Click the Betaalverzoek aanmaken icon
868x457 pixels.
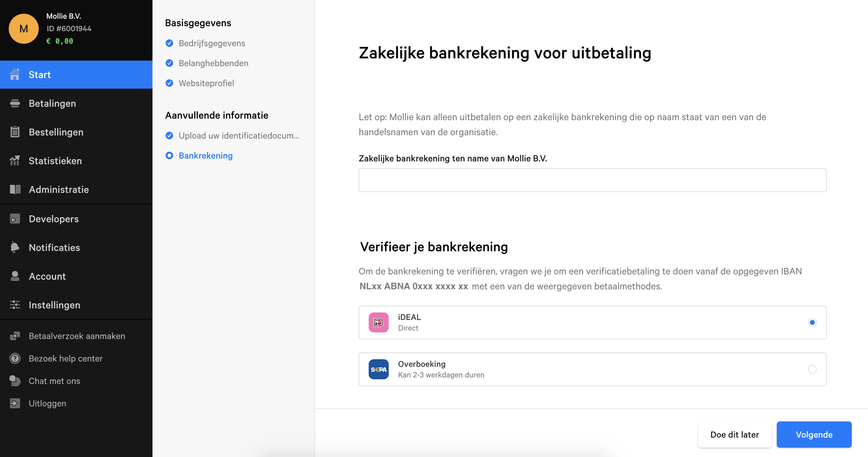coord(15,336)
